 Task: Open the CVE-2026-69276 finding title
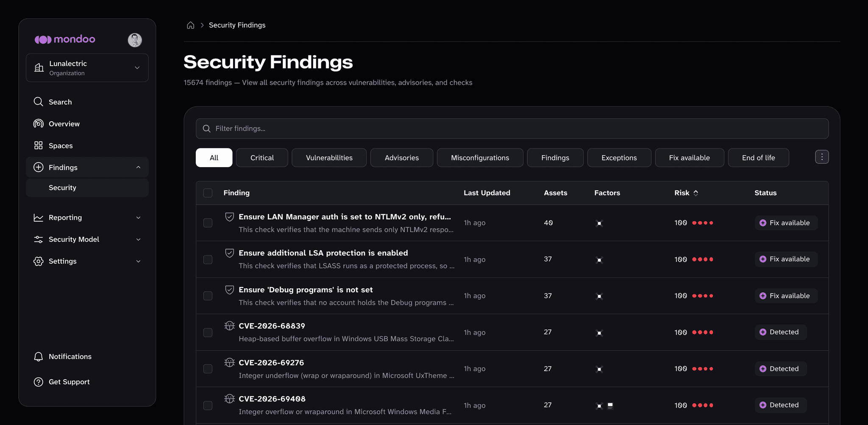(271, 363)
